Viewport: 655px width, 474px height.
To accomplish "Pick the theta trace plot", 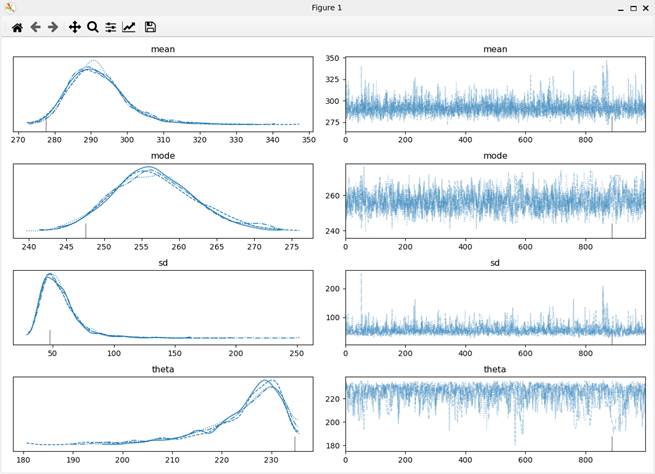I will click(494, 413).
